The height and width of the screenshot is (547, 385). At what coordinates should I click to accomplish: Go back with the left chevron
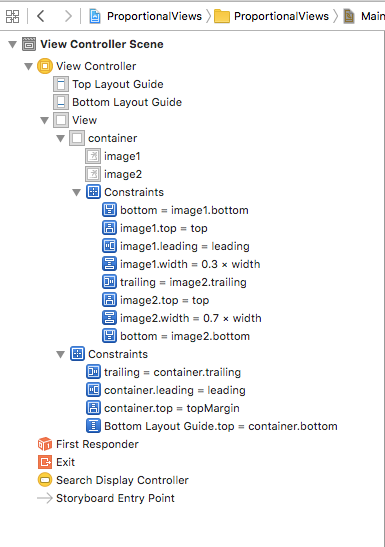click(x=41, y=16)
